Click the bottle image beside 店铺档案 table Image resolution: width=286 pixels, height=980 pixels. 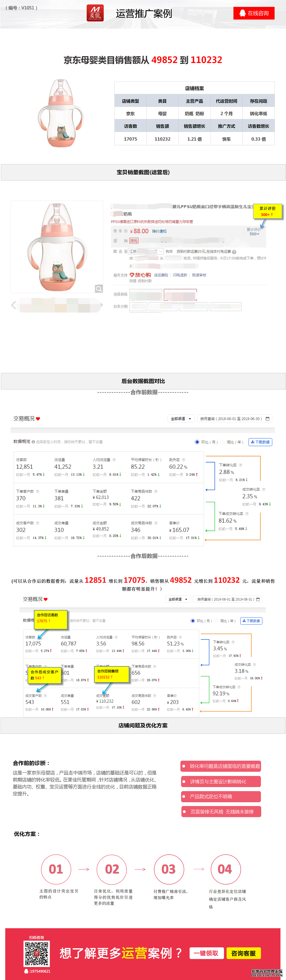tap(61, 113)
